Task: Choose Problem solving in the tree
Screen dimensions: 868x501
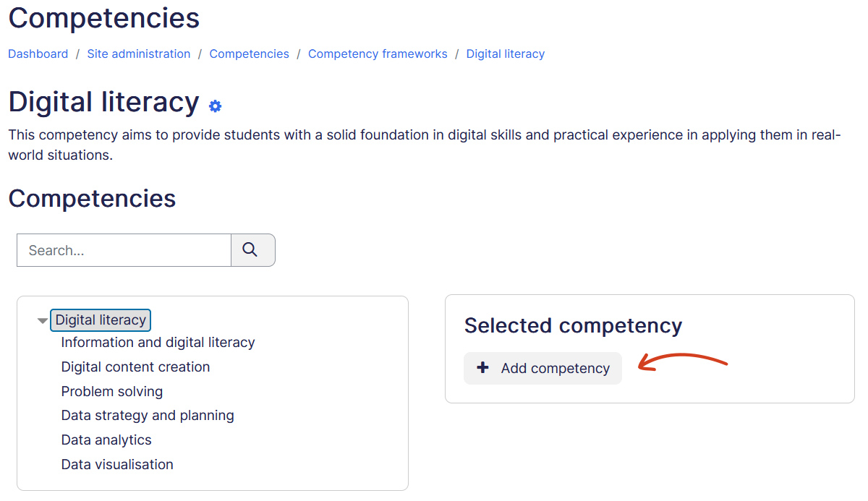Action: (x=112, y=392)
